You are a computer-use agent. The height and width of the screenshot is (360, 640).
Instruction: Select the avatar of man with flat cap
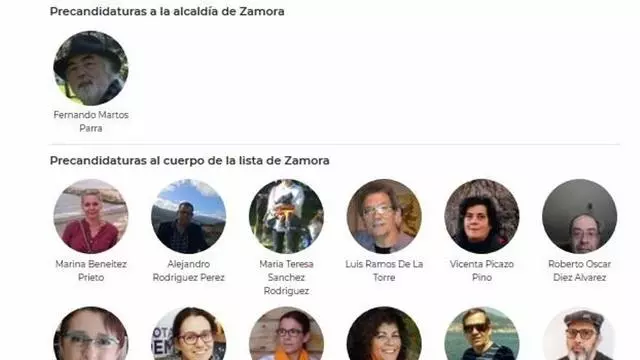(x=580, y=333)
